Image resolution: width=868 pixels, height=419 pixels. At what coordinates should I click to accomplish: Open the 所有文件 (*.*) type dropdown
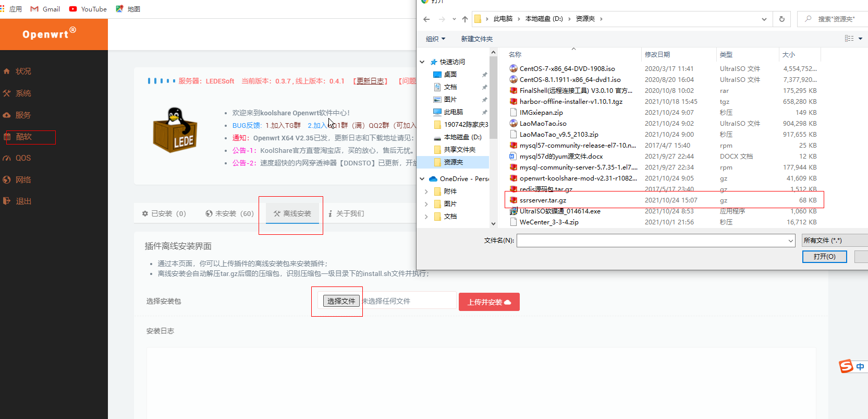click(834, 241)
